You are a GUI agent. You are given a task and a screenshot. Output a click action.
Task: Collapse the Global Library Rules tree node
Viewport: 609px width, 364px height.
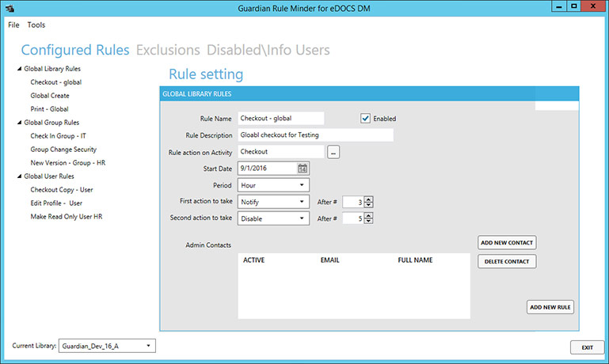(x=19, y=69)
